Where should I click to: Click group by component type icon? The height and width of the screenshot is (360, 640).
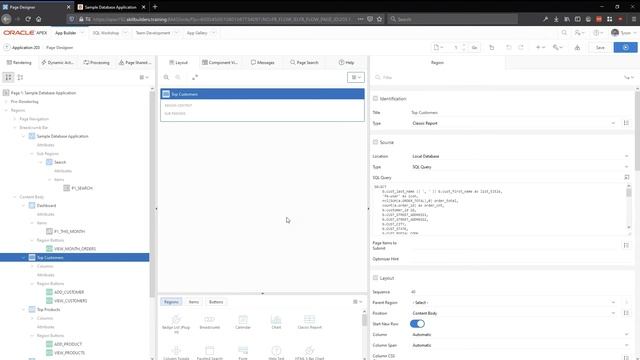20,77
